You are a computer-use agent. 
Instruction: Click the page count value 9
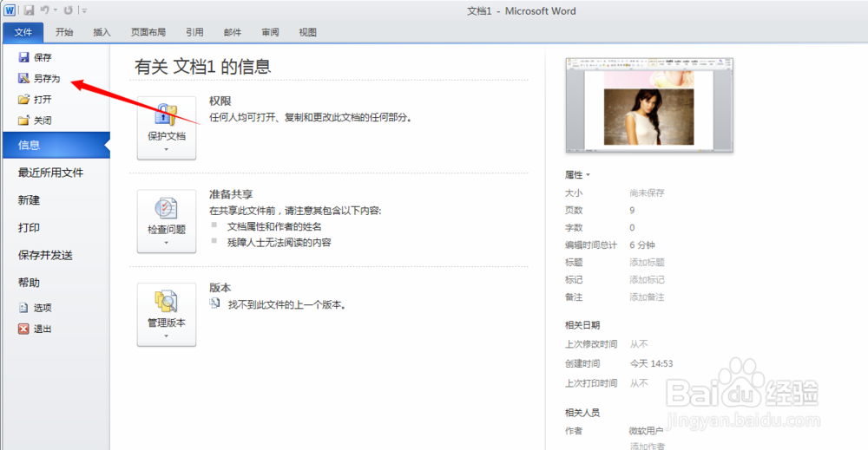pos(632,210)
